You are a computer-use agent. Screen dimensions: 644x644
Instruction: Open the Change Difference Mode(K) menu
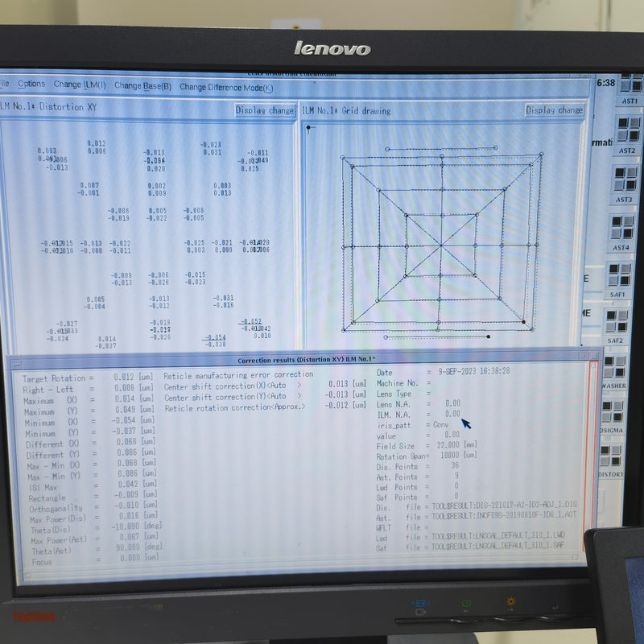(226, 87)
